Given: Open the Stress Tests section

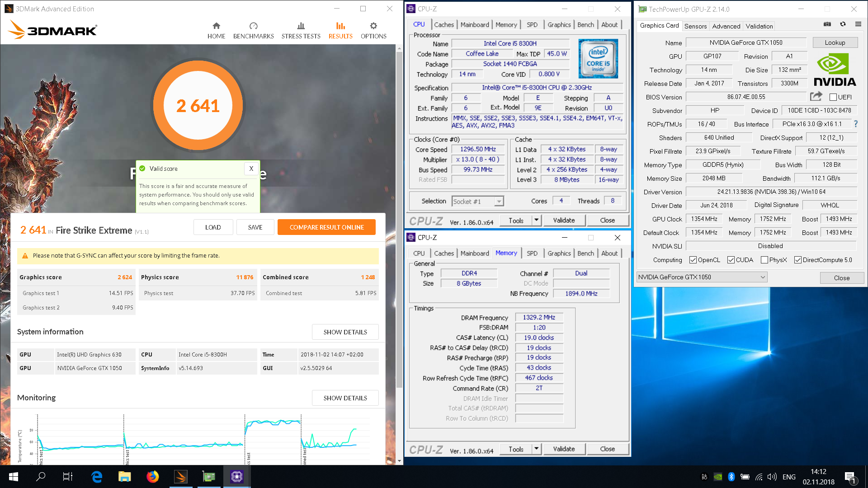Looking at the screenshot, I should (x=301, y=31).
